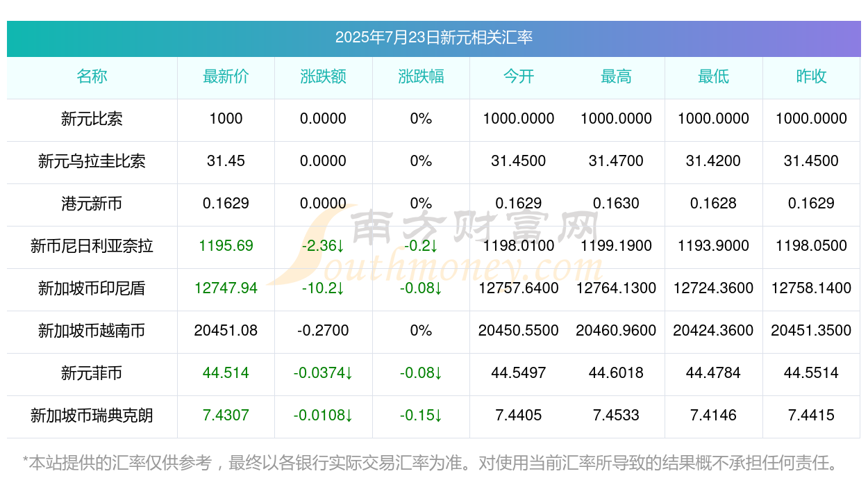
Task: Select opening value 31.4500
Action: [519, 161]
